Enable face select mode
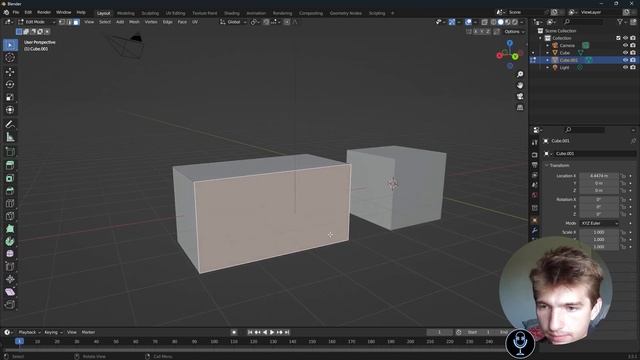 point(76,22)
